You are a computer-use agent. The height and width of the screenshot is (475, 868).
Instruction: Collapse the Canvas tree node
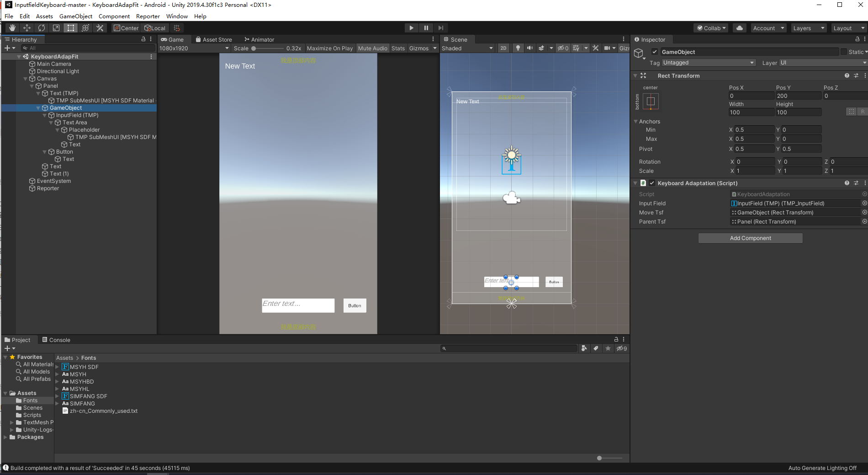tap(26, 79)
